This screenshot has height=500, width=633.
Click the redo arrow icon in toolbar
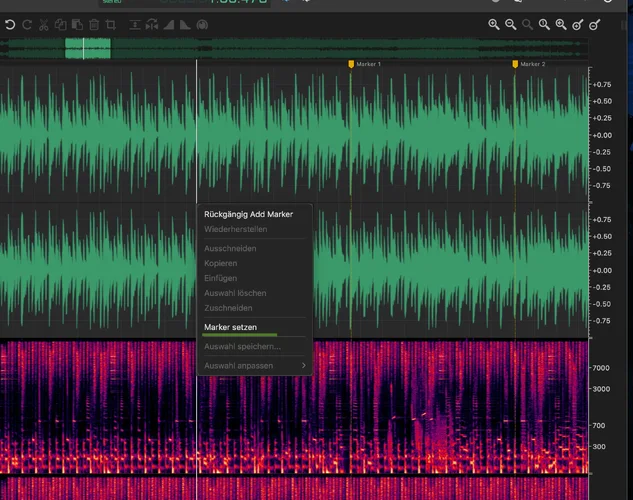[27, 24]
